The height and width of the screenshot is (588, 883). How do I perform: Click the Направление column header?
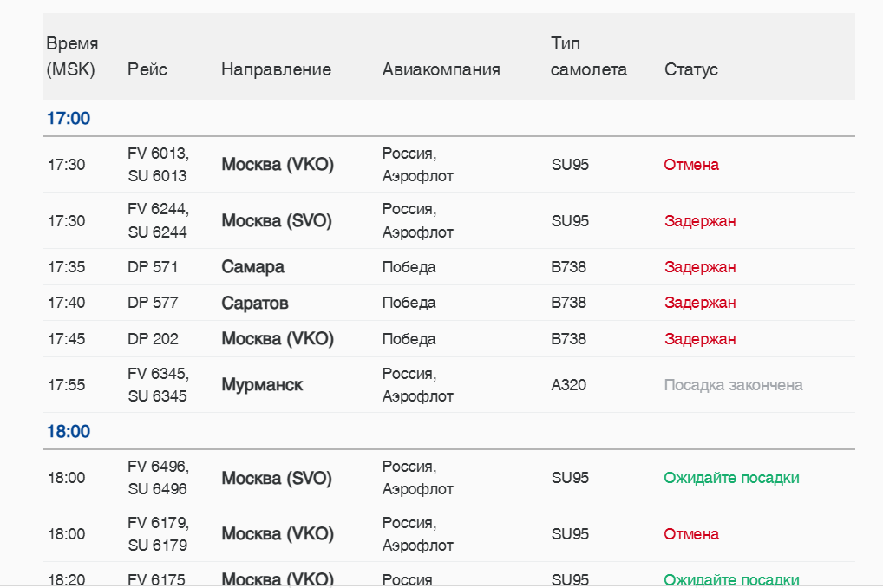[276, 69]
